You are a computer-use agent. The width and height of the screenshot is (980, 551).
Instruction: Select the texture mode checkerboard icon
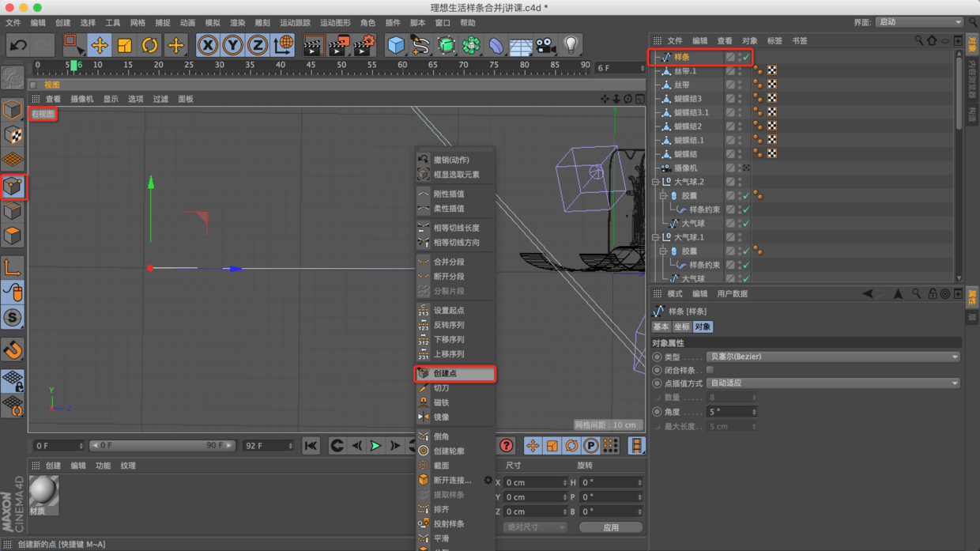tap(13, 135)
